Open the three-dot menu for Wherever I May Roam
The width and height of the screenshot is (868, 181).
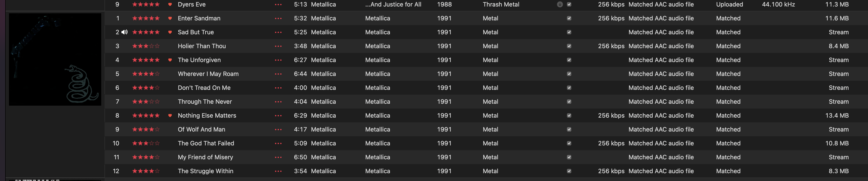point(278,74)
